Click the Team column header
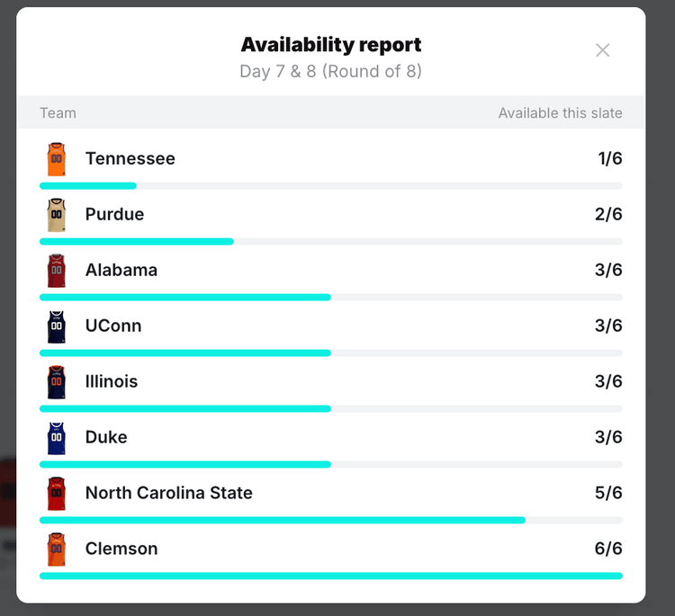Screen dimensions: 675x616 pos(58,113)
